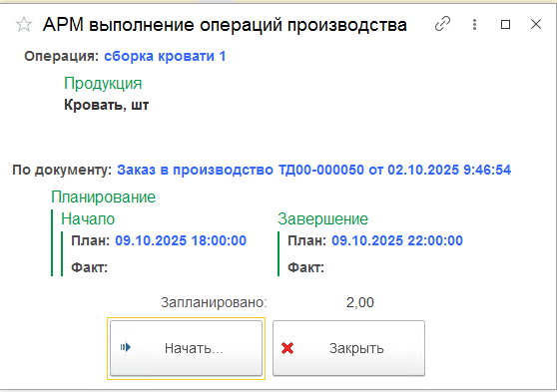Click the Начало section header
The height and width of the screenshot is (392, 557).
(x=88, y=218)
